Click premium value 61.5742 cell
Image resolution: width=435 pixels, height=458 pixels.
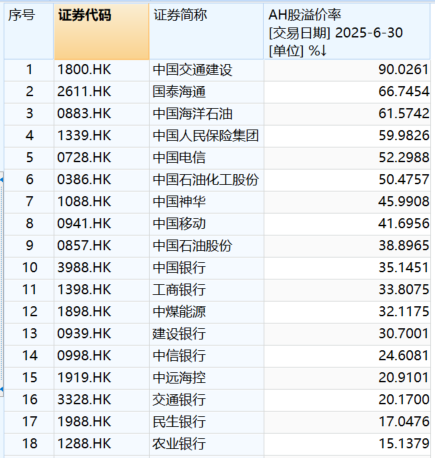click(x=347, y=114)
